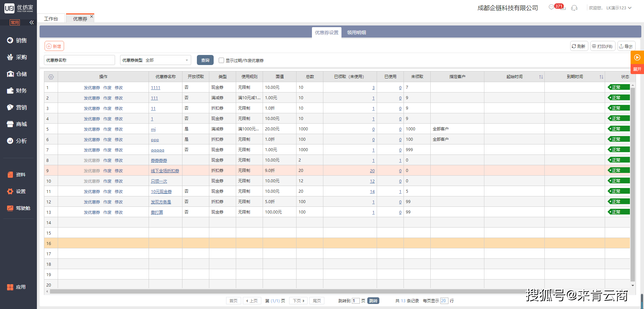The height and width of the screenshot is (309, 644).
Task: Open the 采购 purchasing module
Action: pos(17,57)
